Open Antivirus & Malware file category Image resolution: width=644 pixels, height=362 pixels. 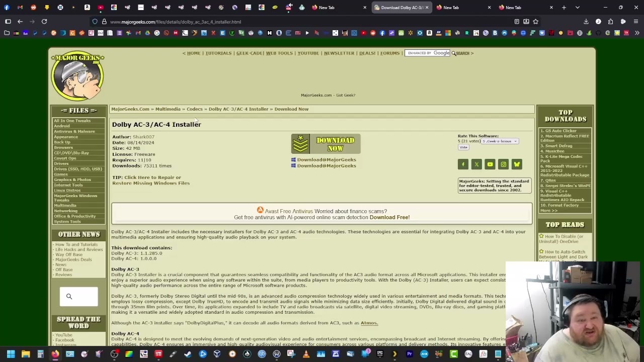(x=74, y=132)
